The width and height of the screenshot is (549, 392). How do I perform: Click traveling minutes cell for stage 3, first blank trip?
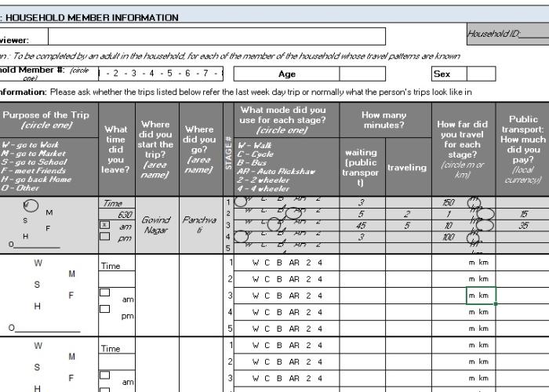point(409,296)
